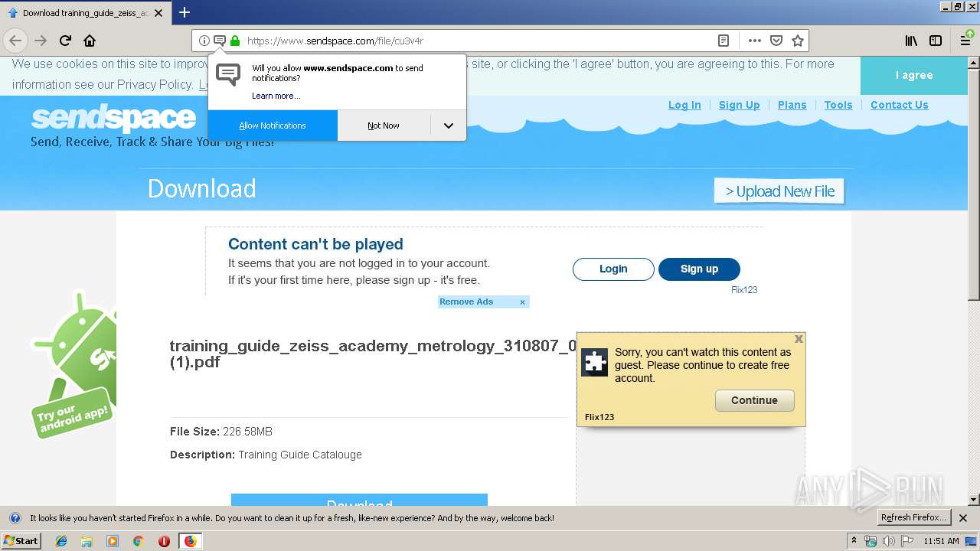Image resolution: width=980 pixels, height=551 pixels.
Task: Click the android app promotion image
Action: tap(73, 365)
